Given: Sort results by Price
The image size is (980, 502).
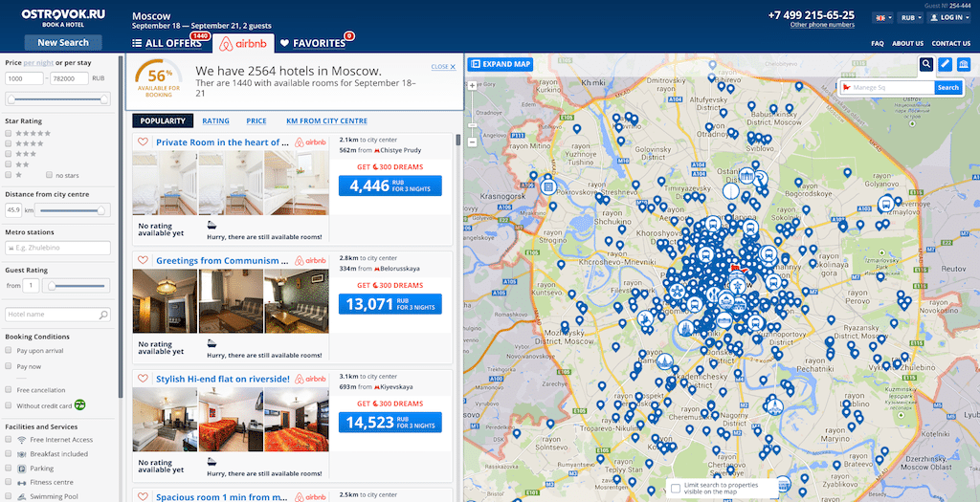Looking at the screenshot, I should click(x=256, y=121).
